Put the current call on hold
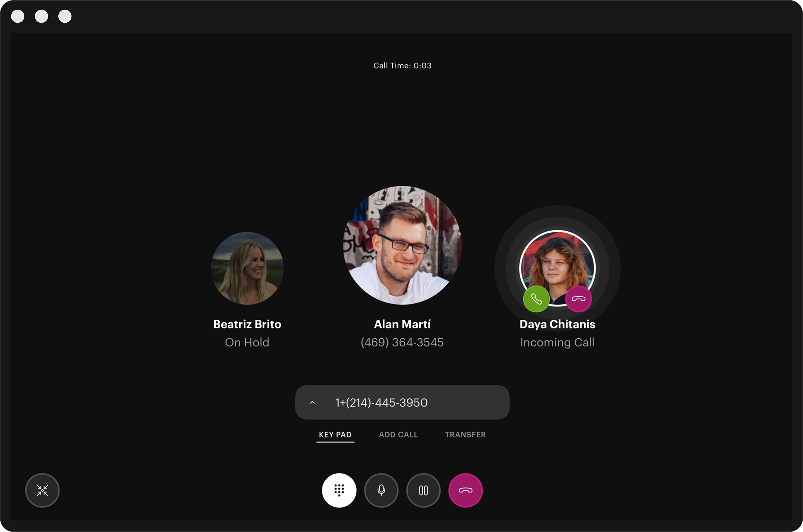 coord(423,490)
